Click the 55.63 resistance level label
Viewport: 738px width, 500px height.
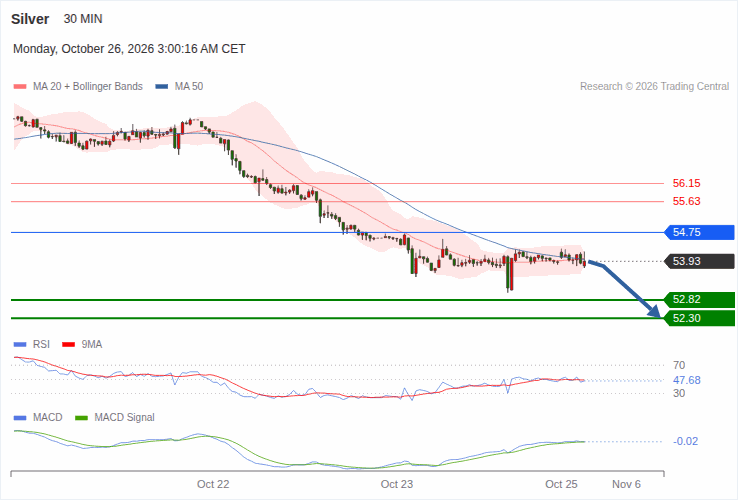click(x=686, y=201)
